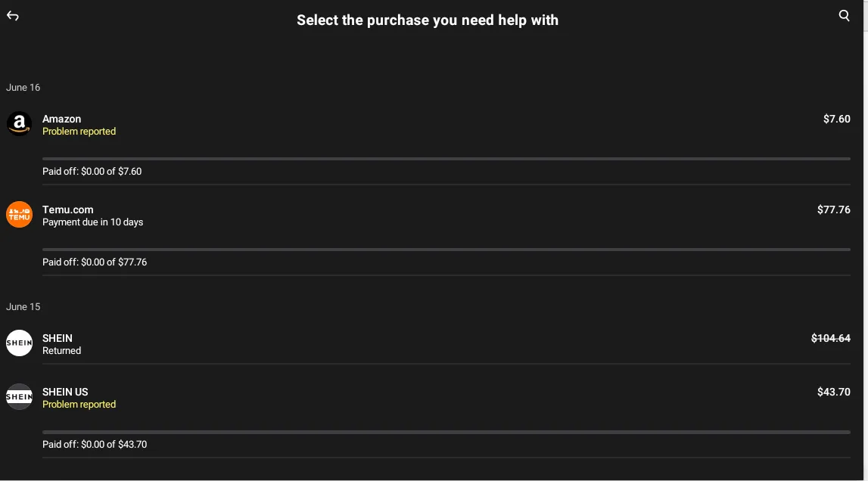Viewport: 868px width, 481px height.
Task: Open the search magnifier icon
Action: (x=845, y=16)
